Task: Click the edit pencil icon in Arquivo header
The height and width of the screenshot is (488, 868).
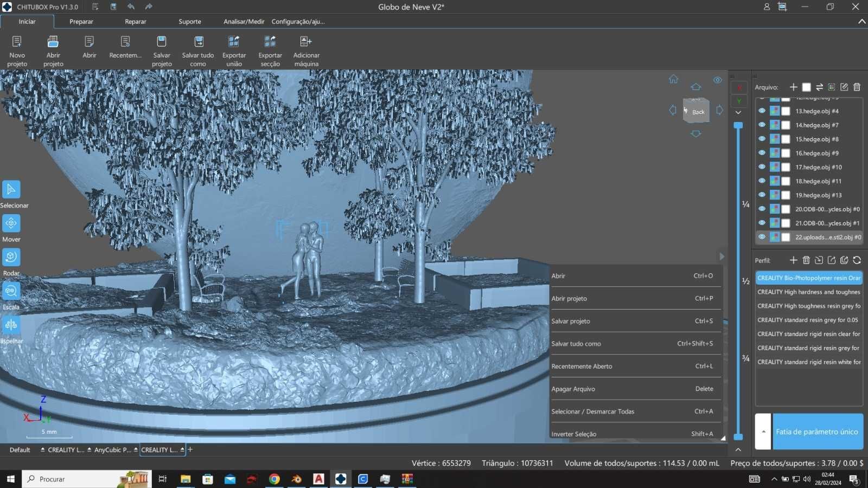Action: tap(844, 87)
